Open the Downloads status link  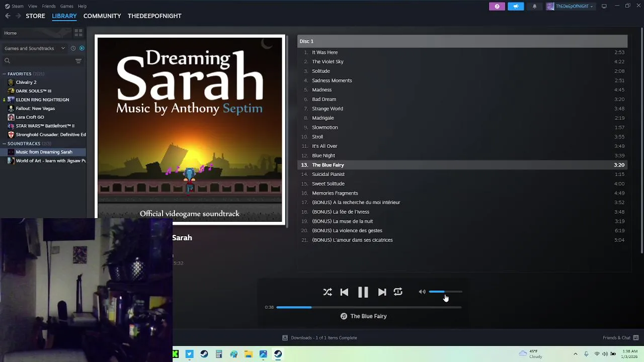pyautogui.click(x=319, y=338)
